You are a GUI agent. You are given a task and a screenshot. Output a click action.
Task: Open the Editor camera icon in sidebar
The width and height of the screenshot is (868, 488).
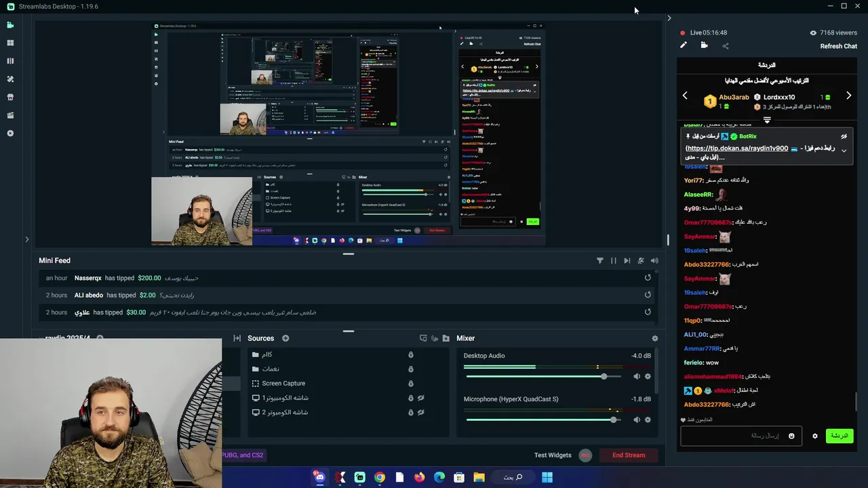10,25
